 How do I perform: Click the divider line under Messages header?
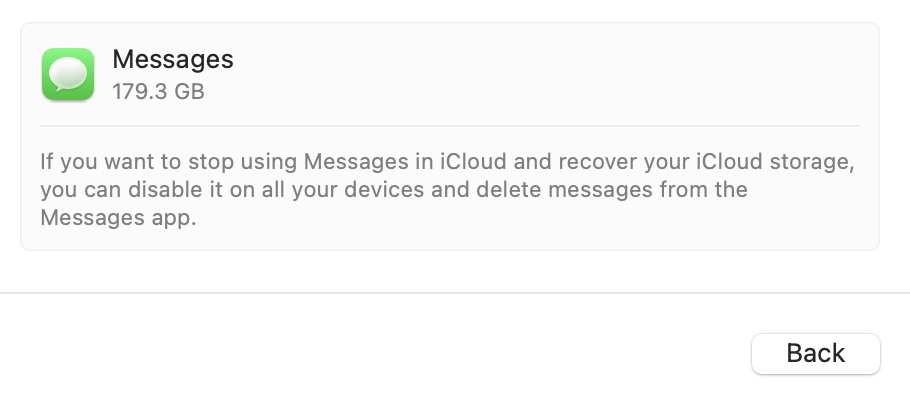click(450, 126)
